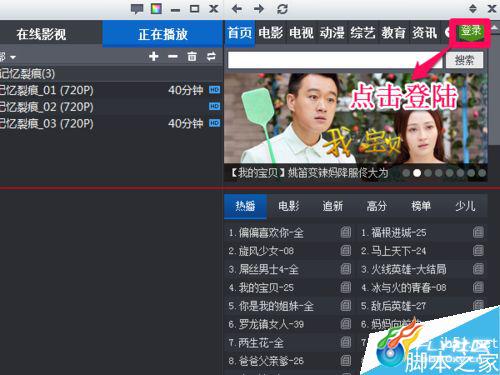Toggle the playlist loop mode icon
Image resolution: width=500 pixels, height=375 pixels.
click(211, 56)
